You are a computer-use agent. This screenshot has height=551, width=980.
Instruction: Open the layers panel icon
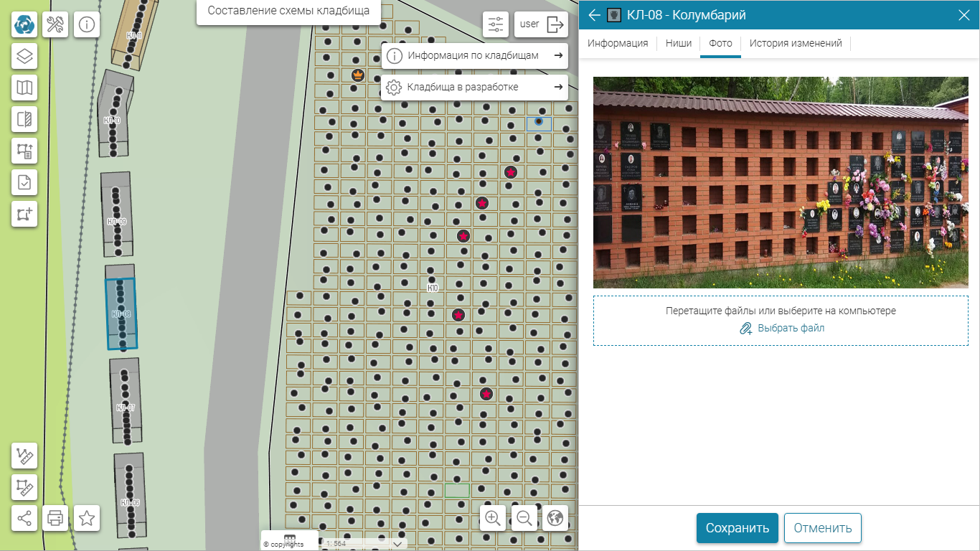[24, 56]
